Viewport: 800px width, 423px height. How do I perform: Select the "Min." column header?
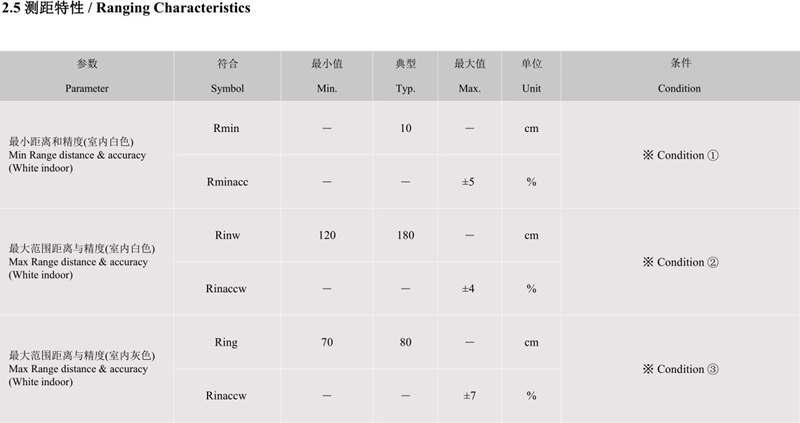pos(327,88)
